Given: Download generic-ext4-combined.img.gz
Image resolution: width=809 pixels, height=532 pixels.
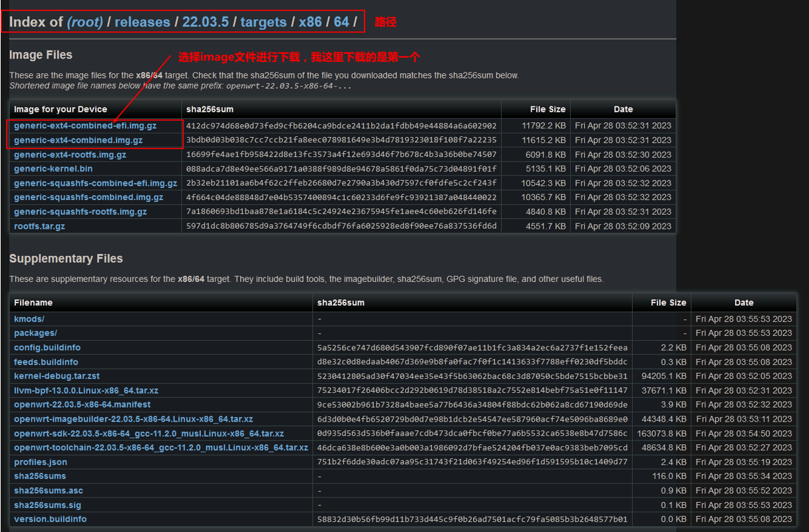Looking at the screenshot, I should (79, 140).
